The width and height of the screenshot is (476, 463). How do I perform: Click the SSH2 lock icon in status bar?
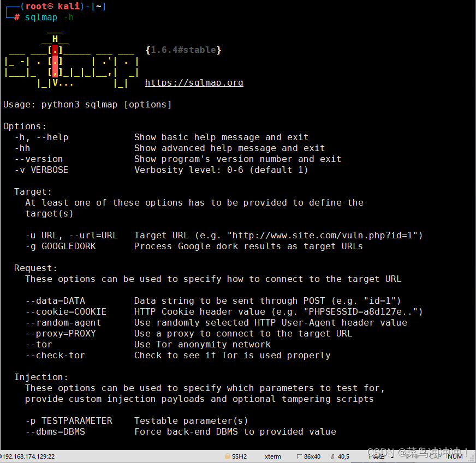pos(228,456)
